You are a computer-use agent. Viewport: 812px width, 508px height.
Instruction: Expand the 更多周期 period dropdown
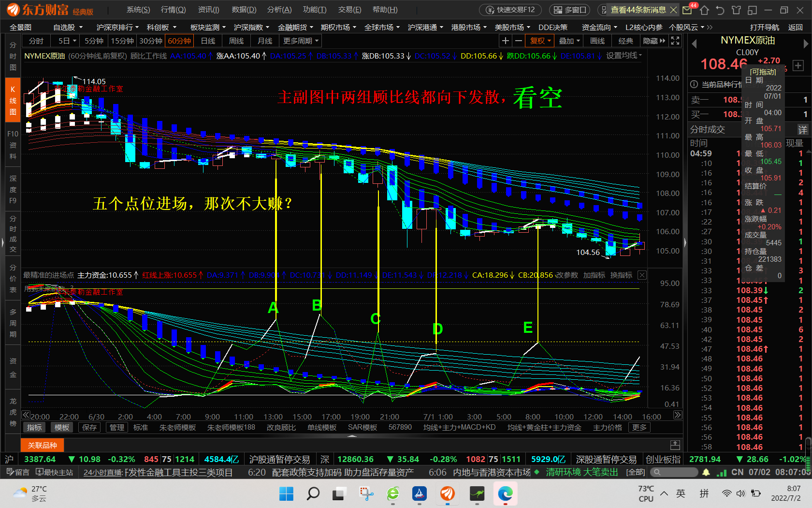301,41
